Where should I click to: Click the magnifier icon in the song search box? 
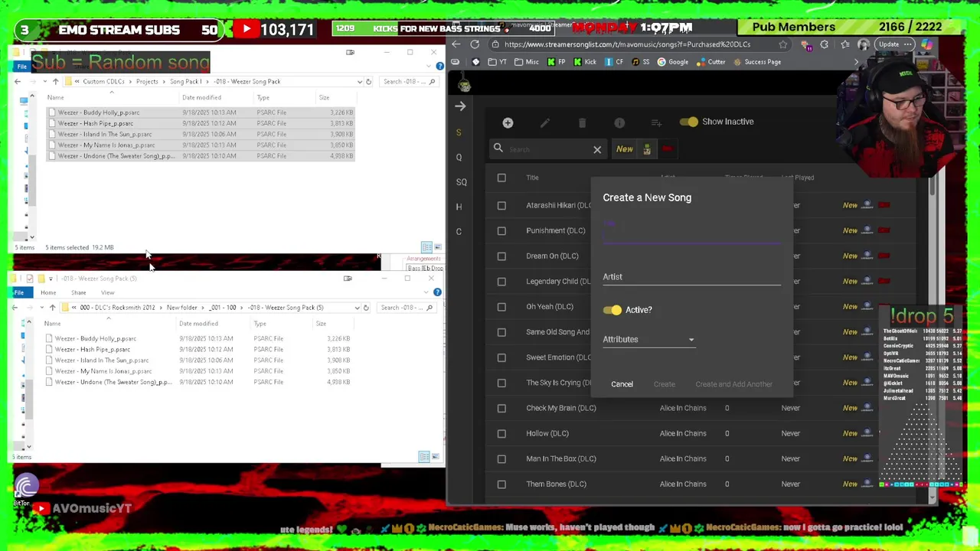point(498,148)
